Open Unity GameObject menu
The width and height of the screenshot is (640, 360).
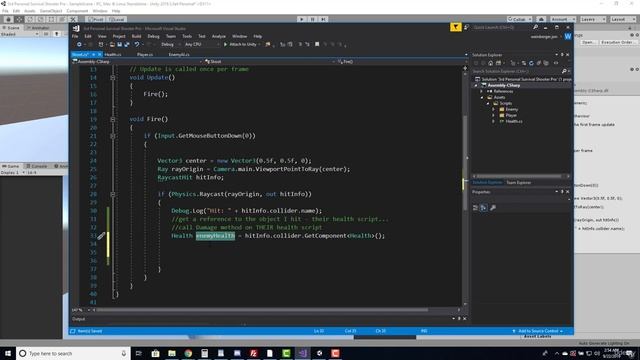pos(51,11)
